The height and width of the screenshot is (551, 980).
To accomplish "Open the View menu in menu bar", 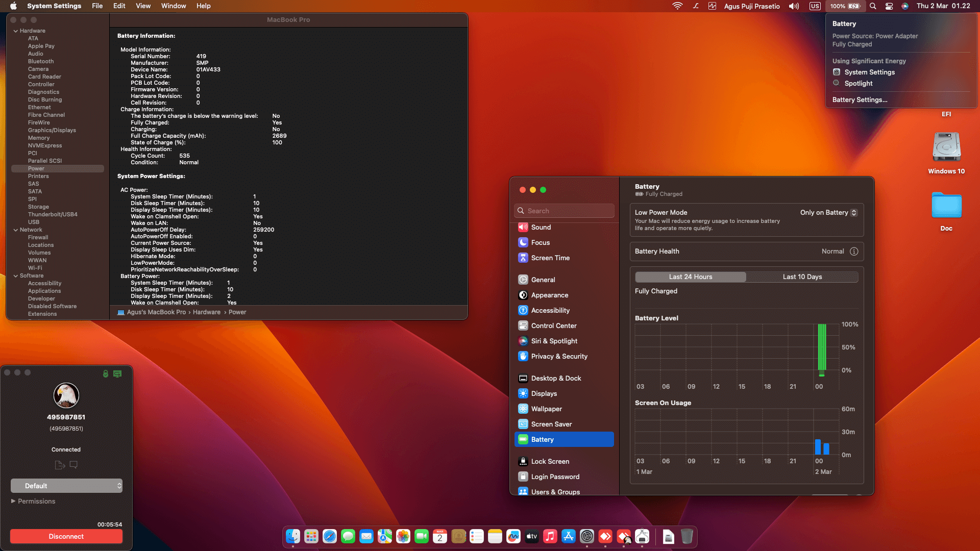I will pos(143,6).
